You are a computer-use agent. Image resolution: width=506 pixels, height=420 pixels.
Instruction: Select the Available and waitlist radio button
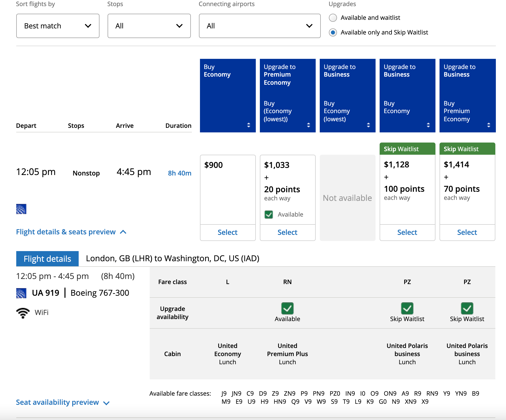tap(333, 18)
